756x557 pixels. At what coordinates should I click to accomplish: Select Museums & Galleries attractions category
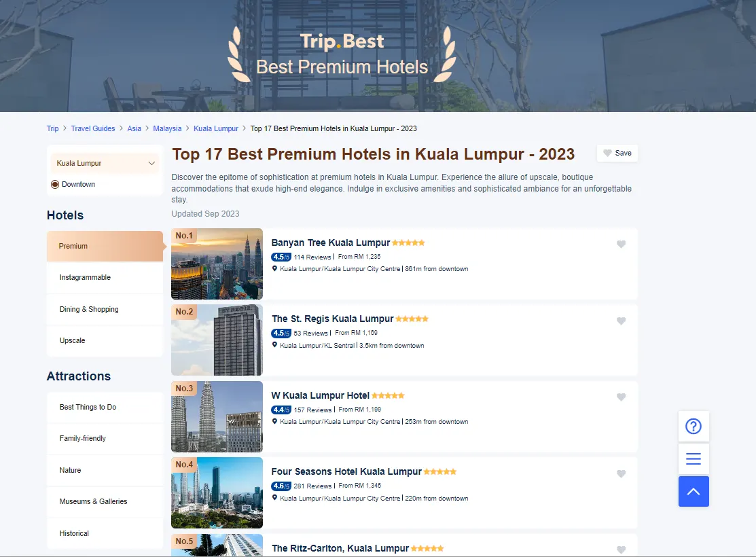pos(93,502)
